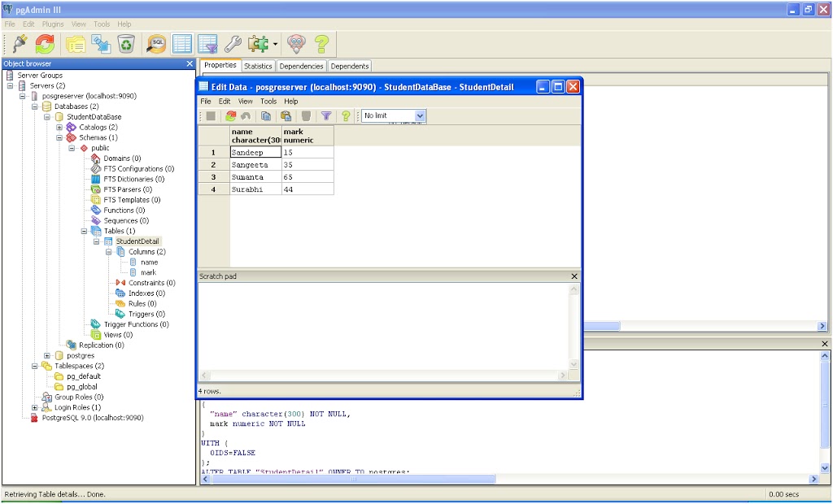Select PostgreSQL 9.0 (localhost:9090) server
Image resolution: width=833 pixels, height=504 pixels.
tap(93, 418)
